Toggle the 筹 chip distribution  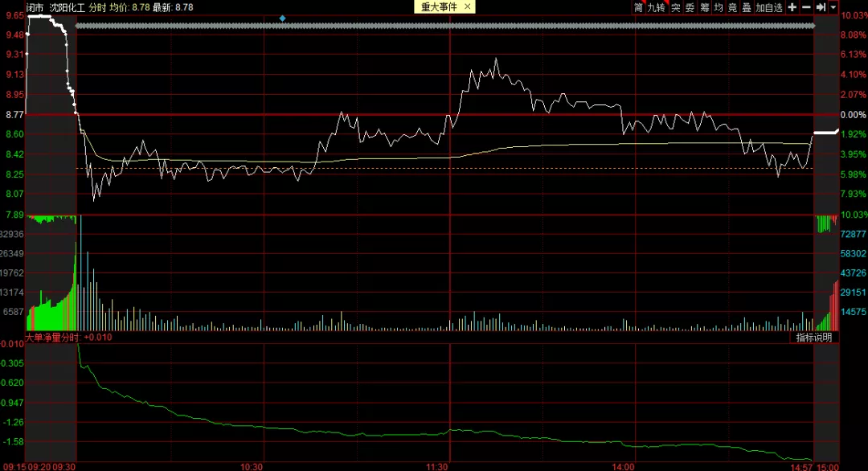[704, 7]
